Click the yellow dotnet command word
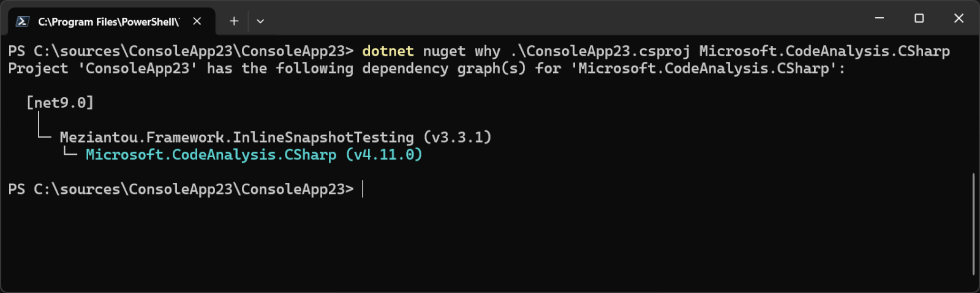Viewport: 980px width, 293px height. tap(388, 51)
